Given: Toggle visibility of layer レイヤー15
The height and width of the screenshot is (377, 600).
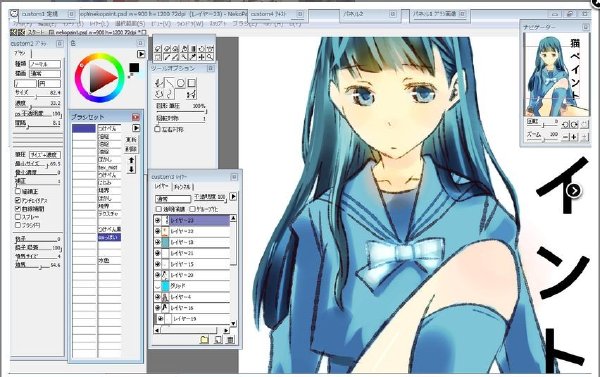Looking at the screenshot, I should 158,264.
